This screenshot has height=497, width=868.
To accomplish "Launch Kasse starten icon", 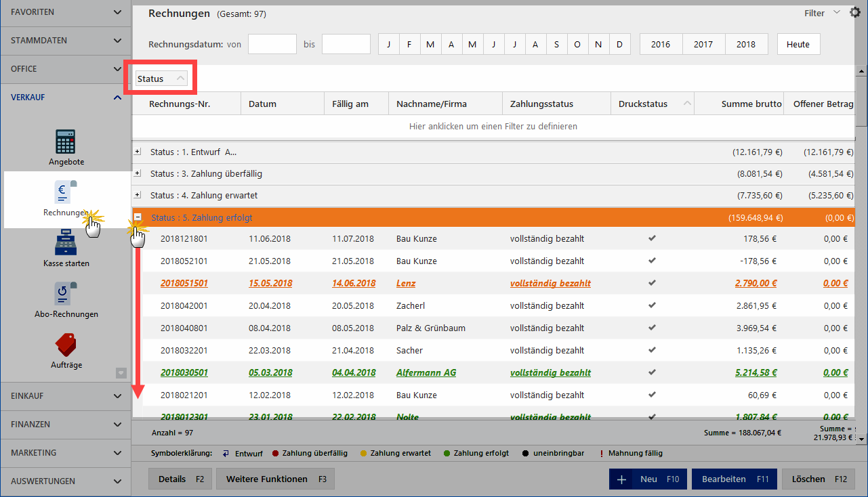I will coord(66,243).
